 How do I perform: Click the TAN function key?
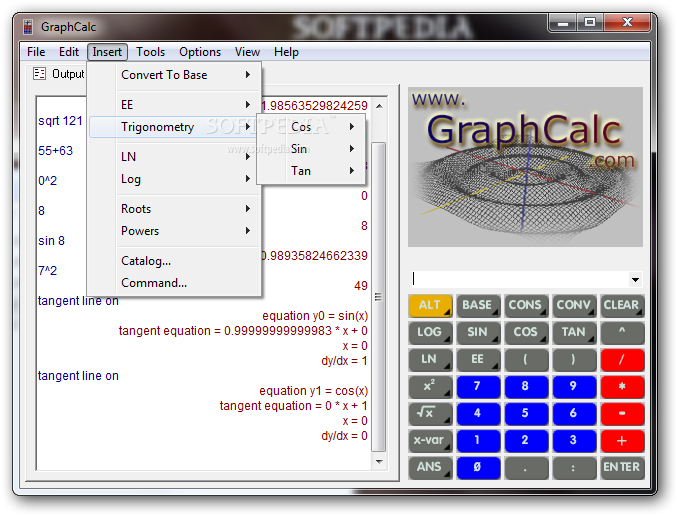(574, 333)
